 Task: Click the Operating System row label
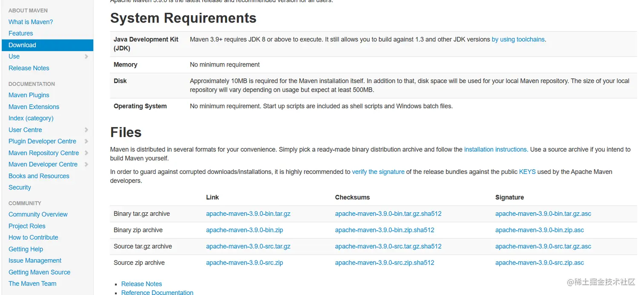click(x=140, y=106)
